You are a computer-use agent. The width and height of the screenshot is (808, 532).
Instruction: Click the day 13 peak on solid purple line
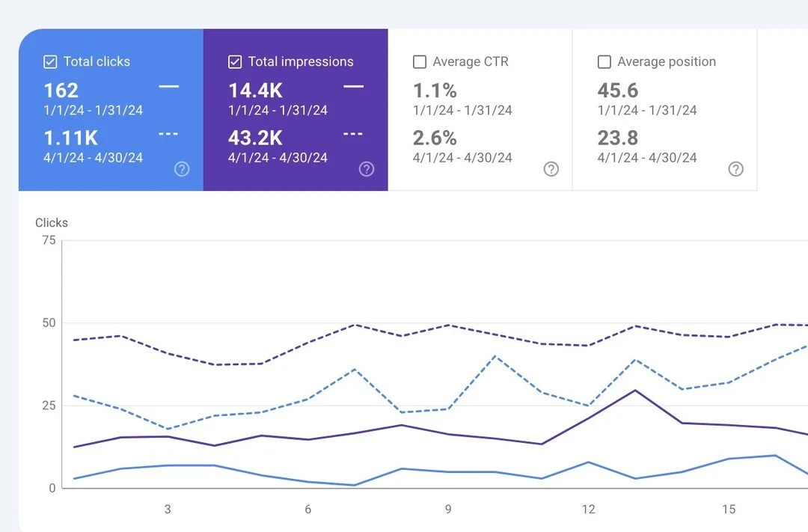tap(635, 391)
